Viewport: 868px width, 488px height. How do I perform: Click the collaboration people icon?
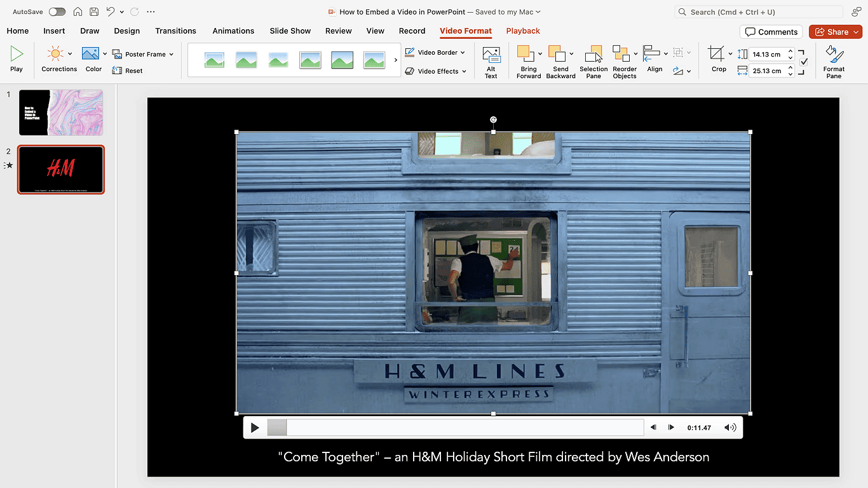point(856,11)
